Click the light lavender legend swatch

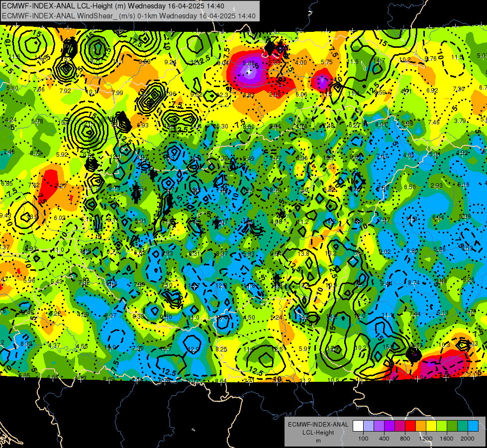click(x=369, y=426)
